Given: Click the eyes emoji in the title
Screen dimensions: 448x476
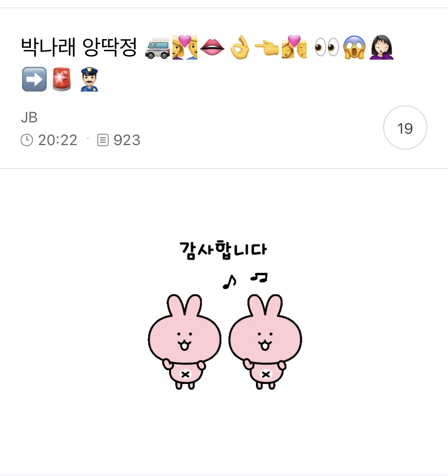Looking at the screenshot, I should pyautogui.click(x=327, y=48).
